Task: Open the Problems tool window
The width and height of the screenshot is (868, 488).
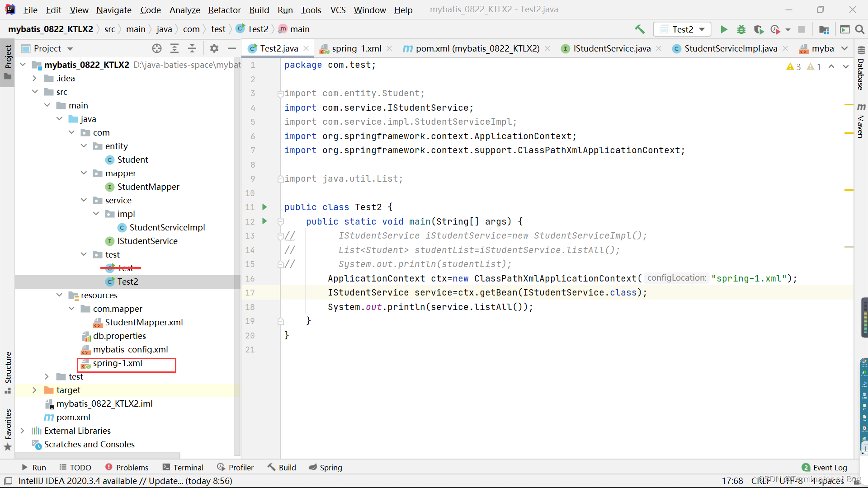Action: (127, 467)
